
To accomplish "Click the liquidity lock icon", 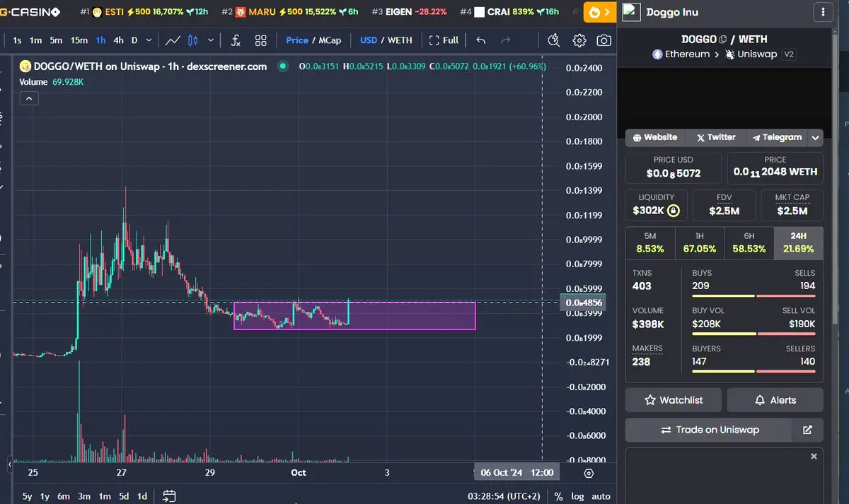I will [x=674, y=210].
